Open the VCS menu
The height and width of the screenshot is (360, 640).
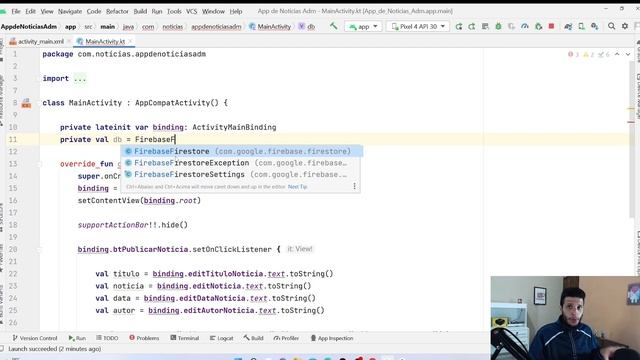(191, 11)
